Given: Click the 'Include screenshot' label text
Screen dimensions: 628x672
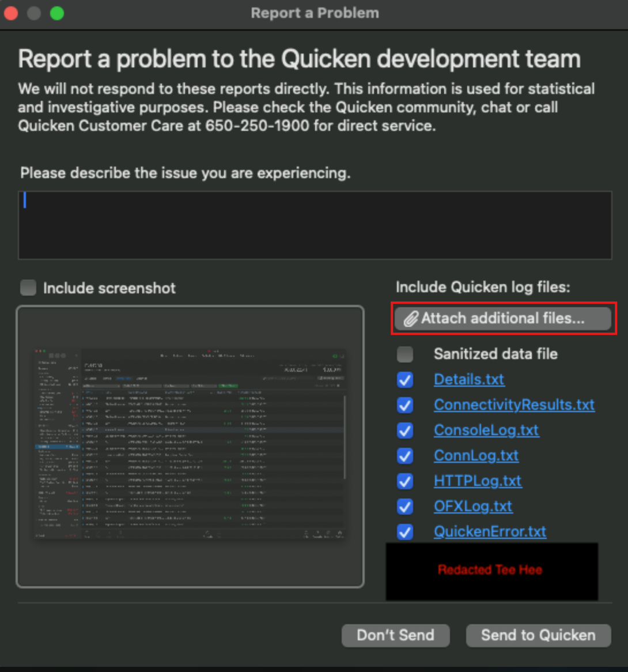Looking at the screenshot, I should (109, 288).
